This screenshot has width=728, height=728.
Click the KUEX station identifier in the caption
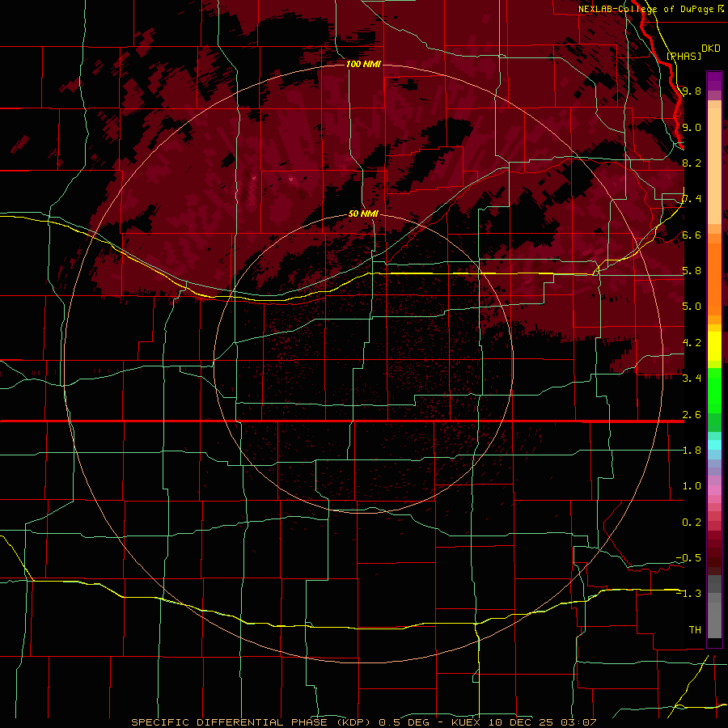tap(466, 722)
